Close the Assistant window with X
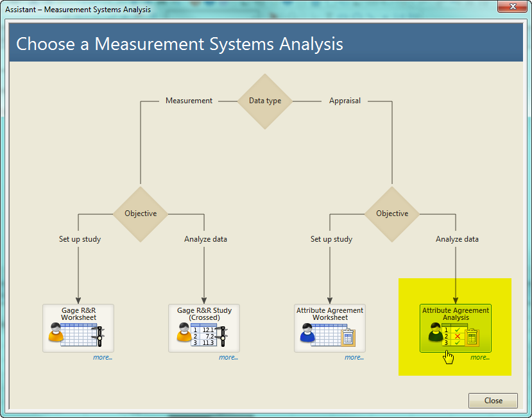 point(513,6)
